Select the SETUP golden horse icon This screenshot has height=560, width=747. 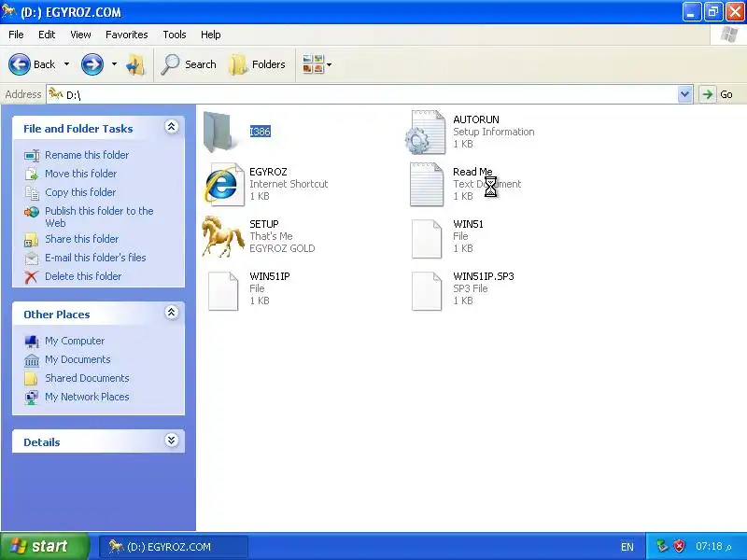coord(222,237)
